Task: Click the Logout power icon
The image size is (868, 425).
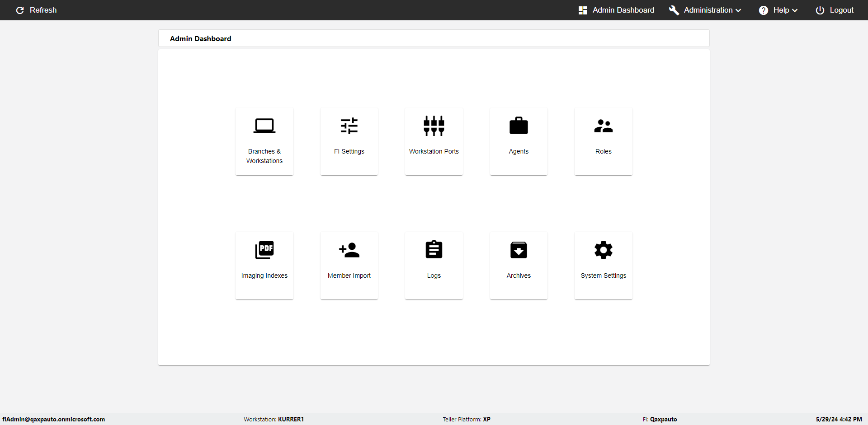Action: click(820, 10)
